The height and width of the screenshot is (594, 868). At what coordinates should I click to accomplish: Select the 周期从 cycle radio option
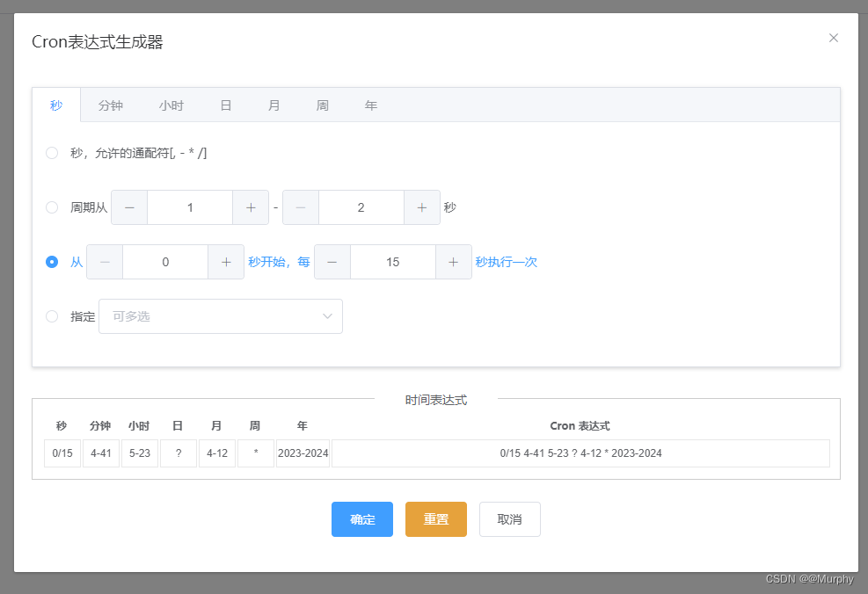52,207
